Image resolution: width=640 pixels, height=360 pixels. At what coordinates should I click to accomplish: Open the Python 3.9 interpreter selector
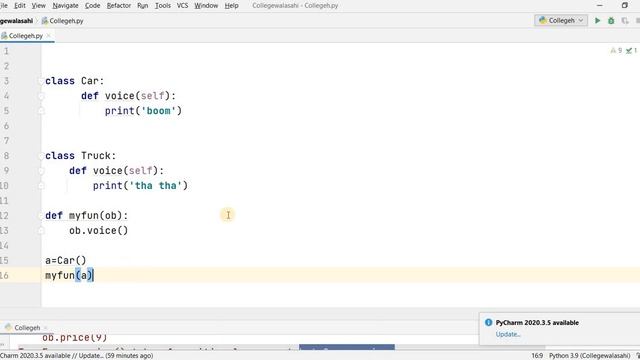589,356
